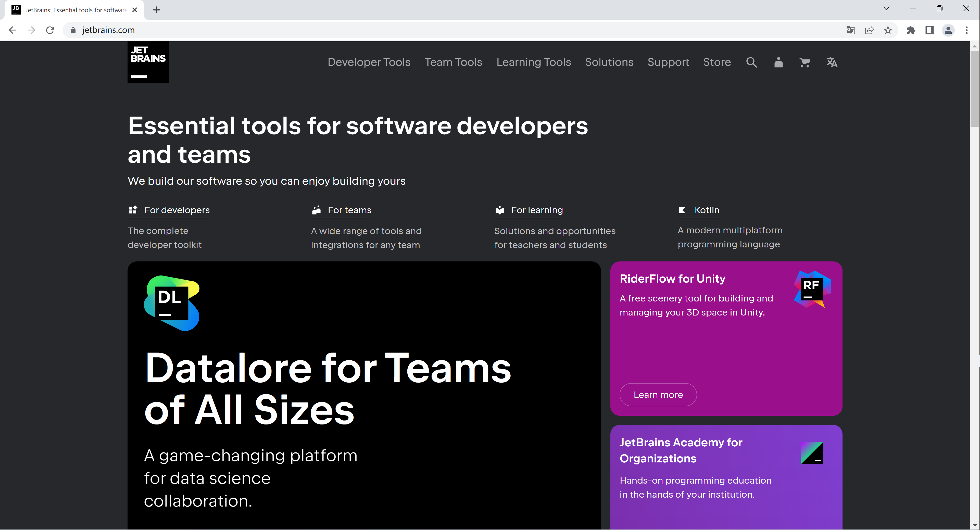Click 'A modern multiplatform programming language' text
Image resolution: width=980 pixels, height=530 pixels.
730,237
